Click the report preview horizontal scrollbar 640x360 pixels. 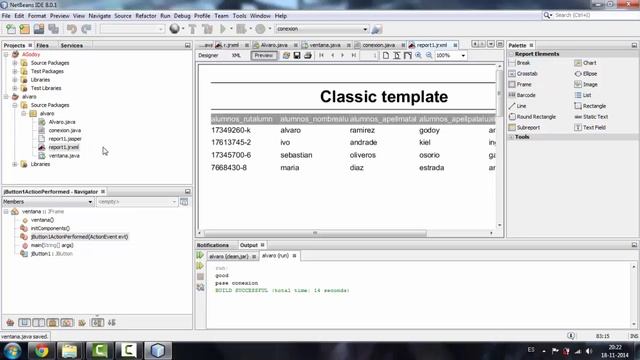(315, 233)
